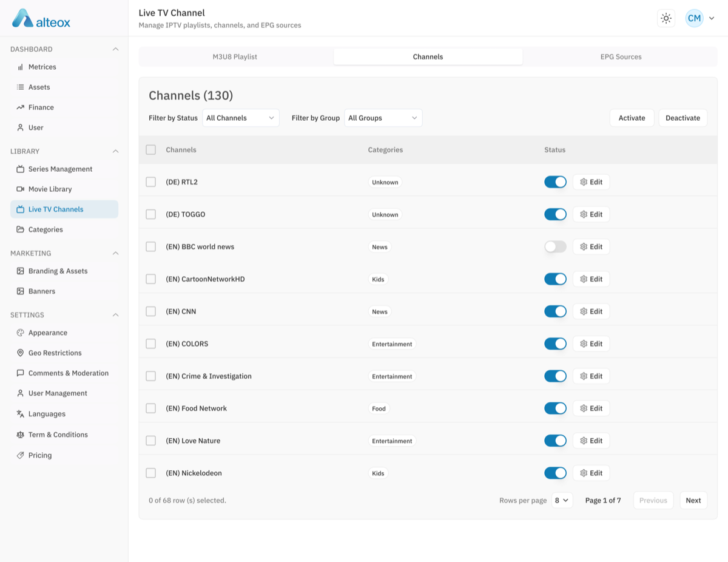Check the (EN) BBC world news checkbox
728x562 pixels.
[x=151, y=246]
